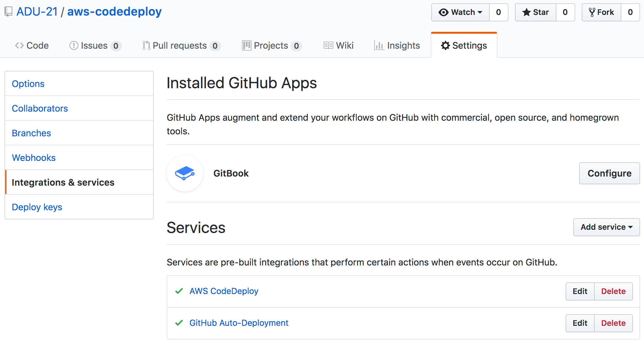
Task: Click the Settings gear icon in the tab bar
Action: [x=446, y=45]
